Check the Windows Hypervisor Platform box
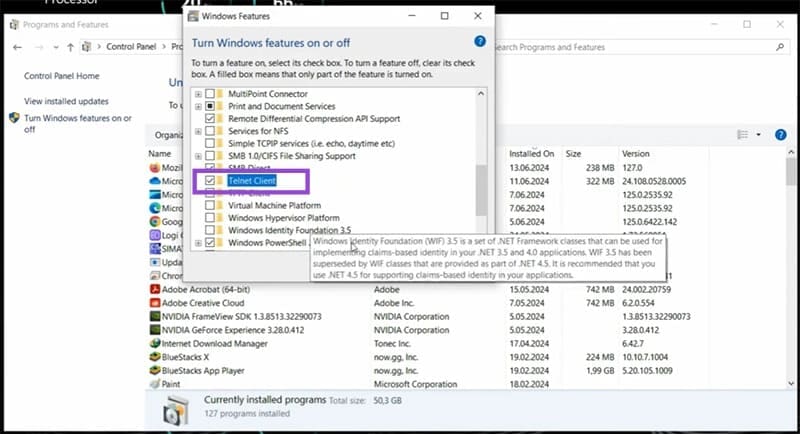Screen dimensions: 800x434 point(209,218)
